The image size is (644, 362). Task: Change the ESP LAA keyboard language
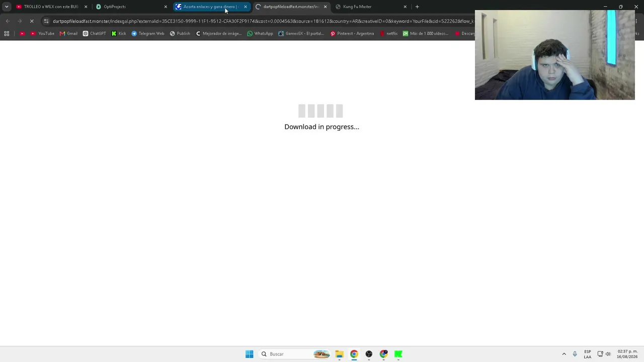pos(588,354)
